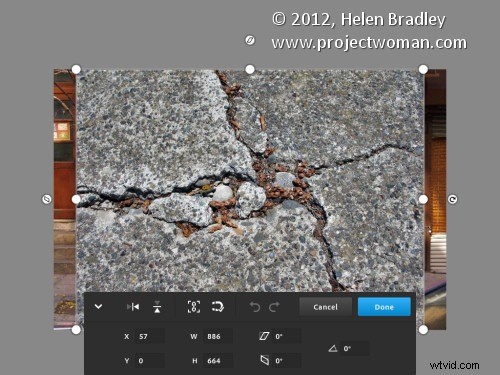Select the W width field showing 886

[218, 336]
